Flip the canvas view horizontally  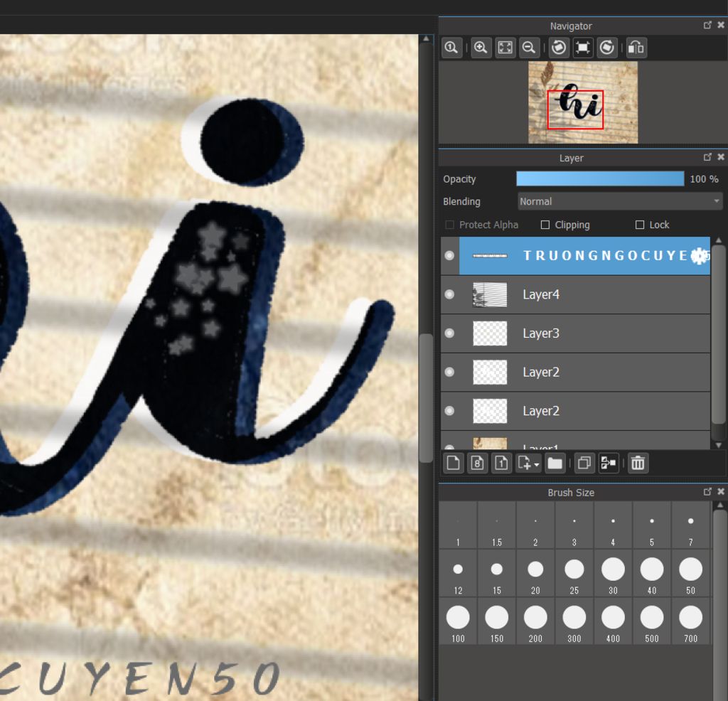636,48
